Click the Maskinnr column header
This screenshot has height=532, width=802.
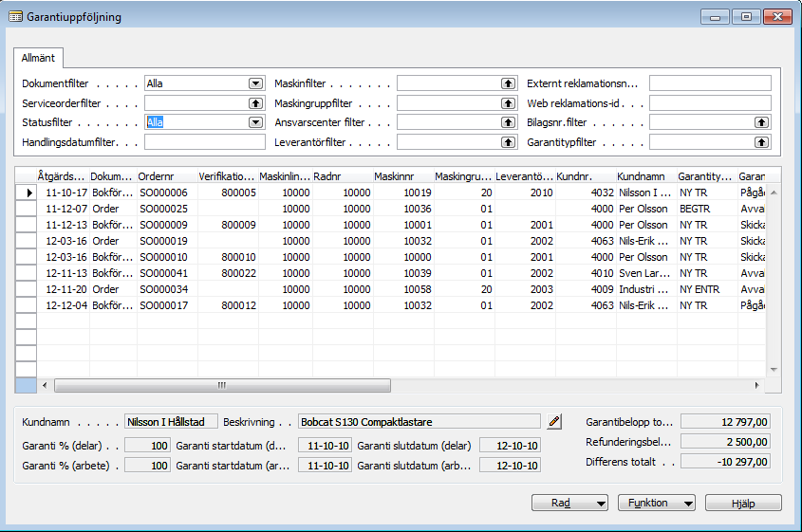pos(403,176)
